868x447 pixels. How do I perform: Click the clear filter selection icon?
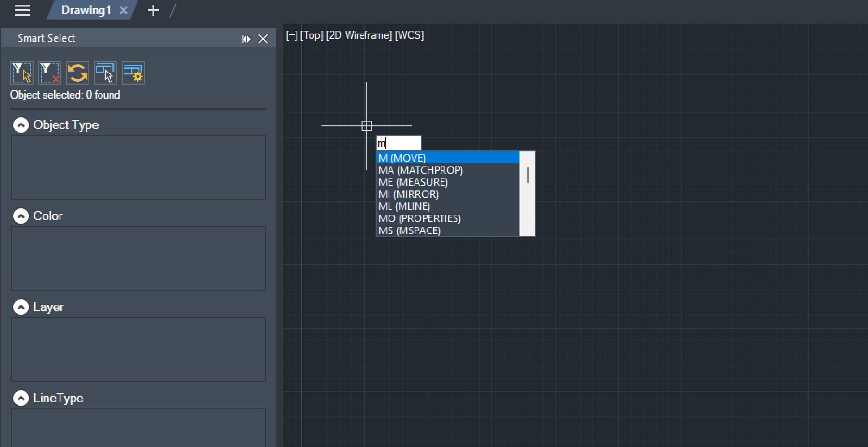50,73
